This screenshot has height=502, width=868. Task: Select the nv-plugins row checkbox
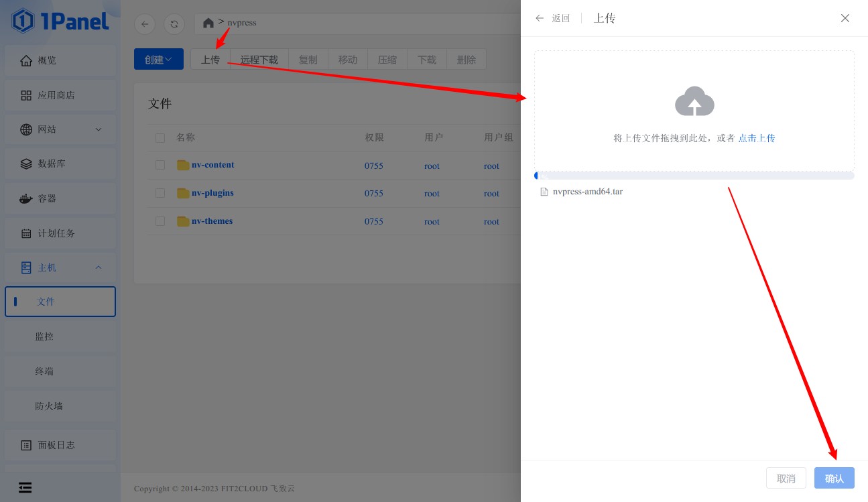(160, 193)
